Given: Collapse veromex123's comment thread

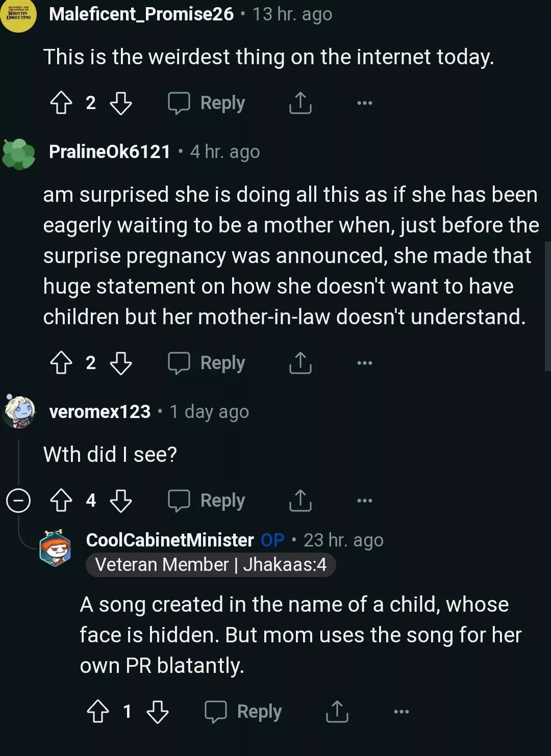Looking at the screenshot, I should (x=18, y=501).
